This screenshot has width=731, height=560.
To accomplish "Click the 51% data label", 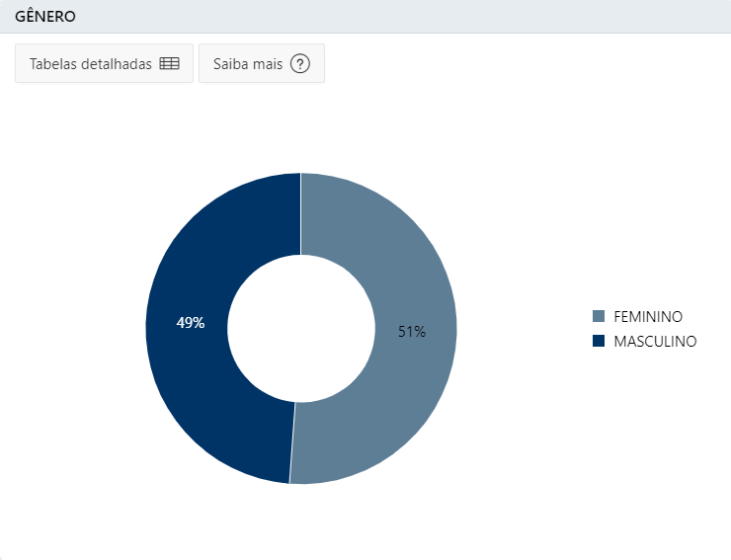I will (x=412, y=332).
